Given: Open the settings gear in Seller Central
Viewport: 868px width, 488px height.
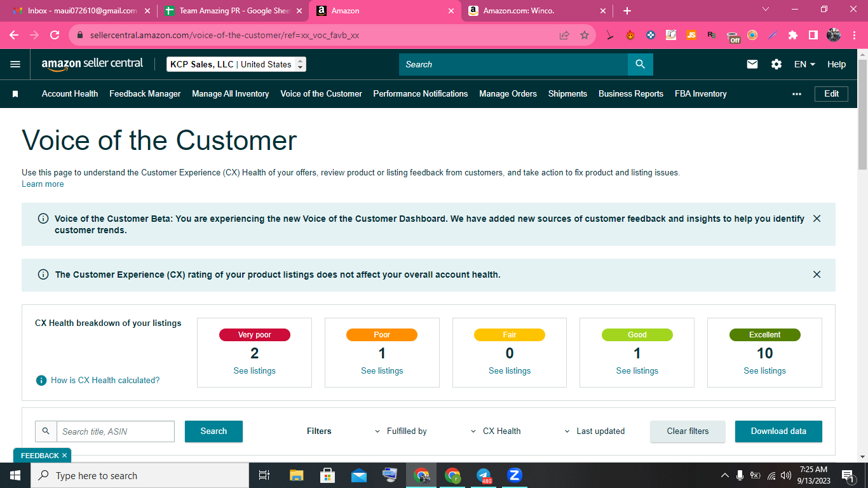Looking at the screenshot, I should click(x=776, y=64).
